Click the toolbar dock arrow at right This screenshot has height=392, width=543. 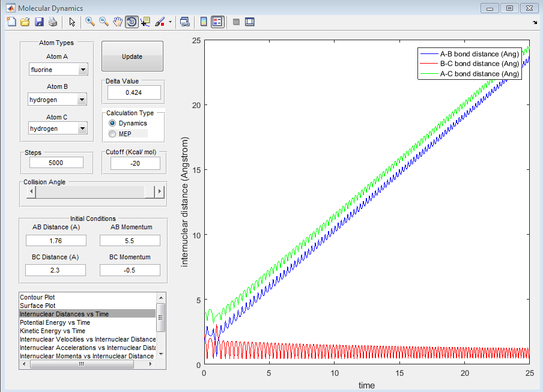click(535, 22)
